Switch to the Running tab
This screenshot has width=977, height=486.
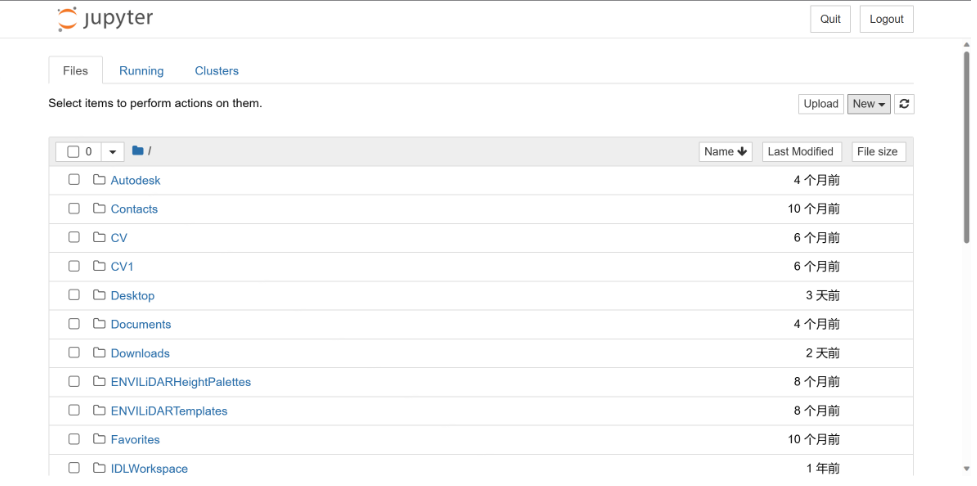141,71
